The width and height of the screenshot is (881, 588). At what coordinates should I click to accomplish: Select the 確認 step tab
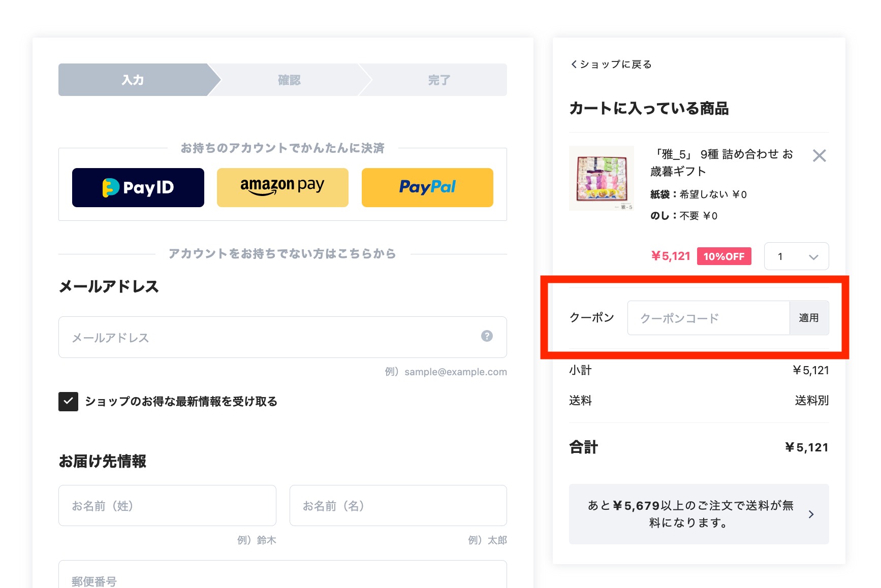pyautogui.click(x=289, y=80)
